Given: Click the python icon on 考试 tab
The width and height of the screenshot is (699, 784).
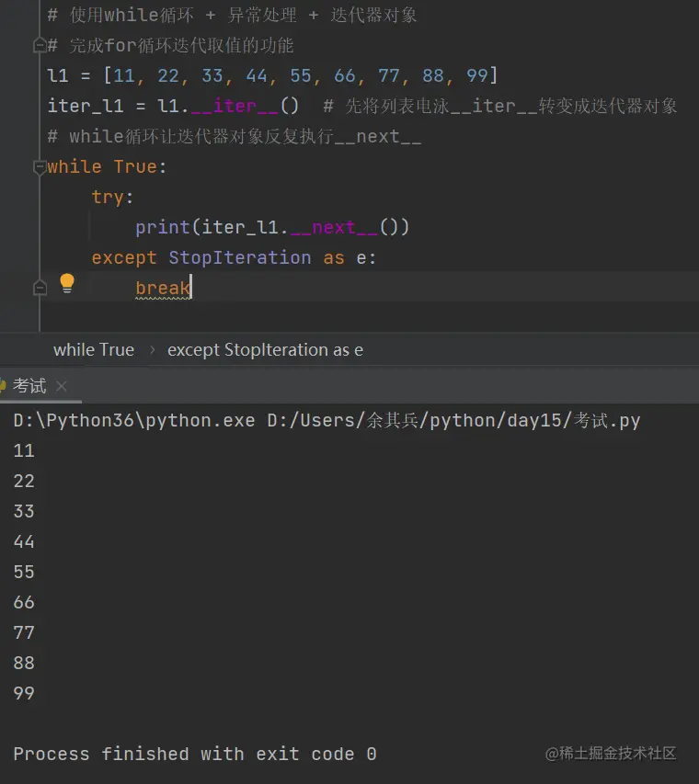Looking at the screenshot, I should [3, 386].
